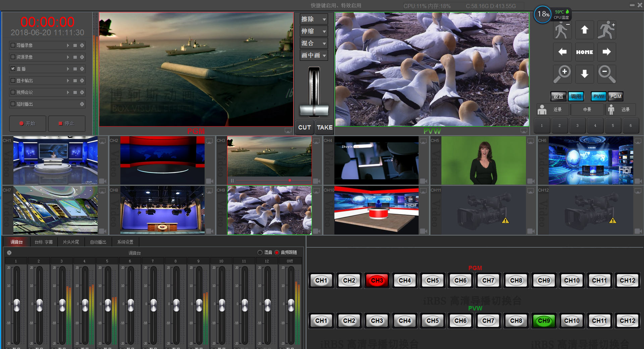Switch to the 台标.字幕 tab
The width and height of the screenshot is (644, 349).
tap(44, 242)
